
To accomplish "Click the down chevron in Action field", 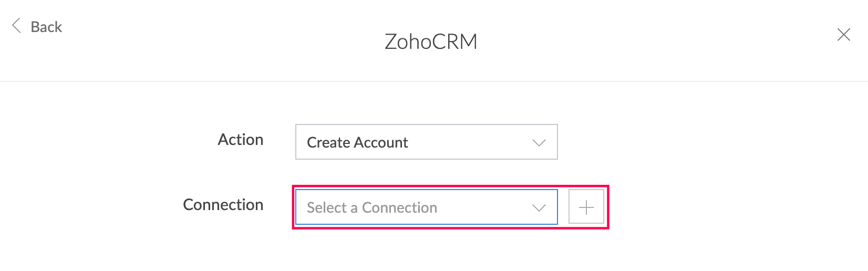I will (x=539, y=142).
